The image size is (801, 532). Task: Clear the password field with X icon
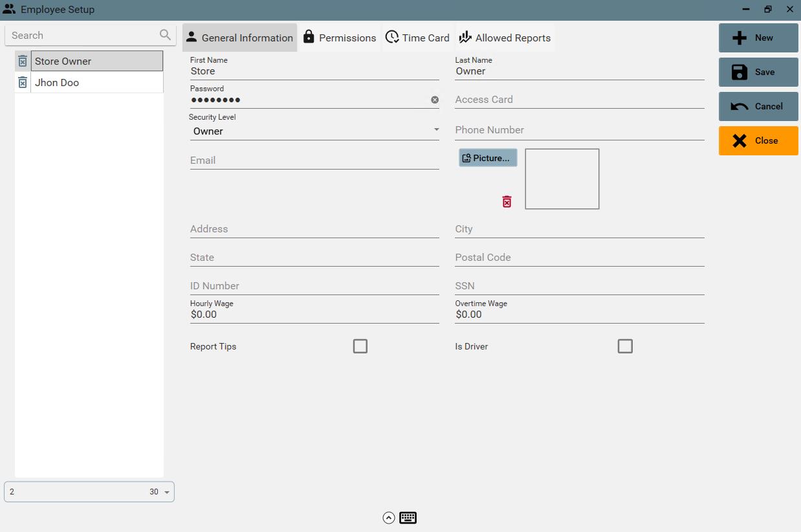tap(435, 100)
